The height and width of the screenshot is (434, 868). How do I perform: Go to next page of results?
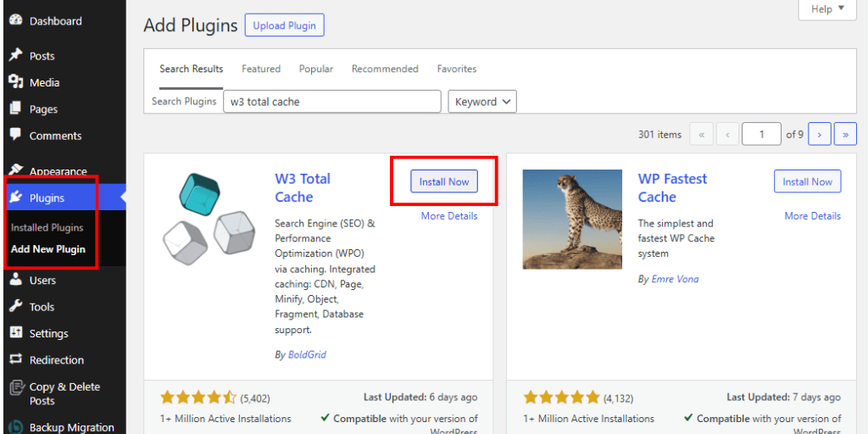point(820,135)
